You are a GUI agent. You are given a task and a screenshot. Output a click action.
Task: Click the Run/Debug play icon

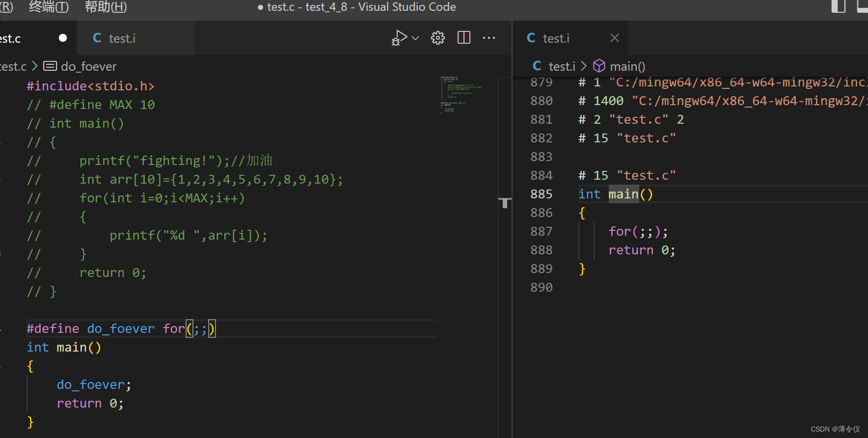click(x=399, y=38)
